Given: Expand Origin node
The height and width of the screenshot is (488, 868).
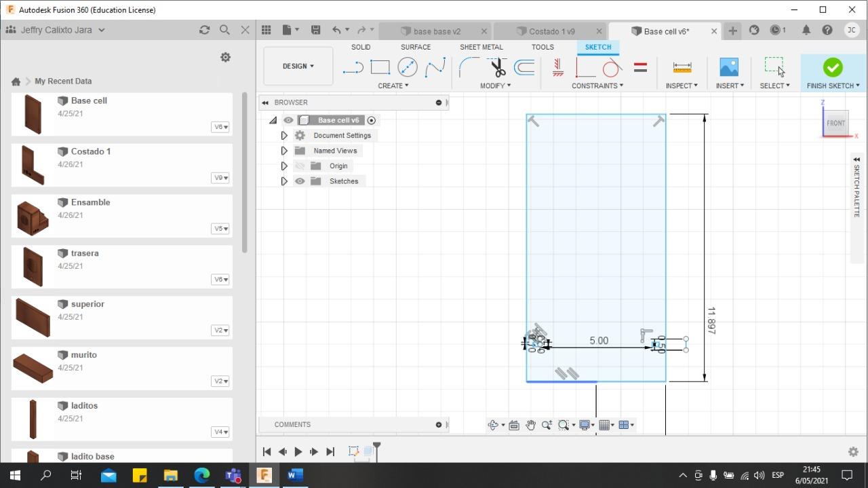Looking at the screenshot, I should tap(284, 166).
